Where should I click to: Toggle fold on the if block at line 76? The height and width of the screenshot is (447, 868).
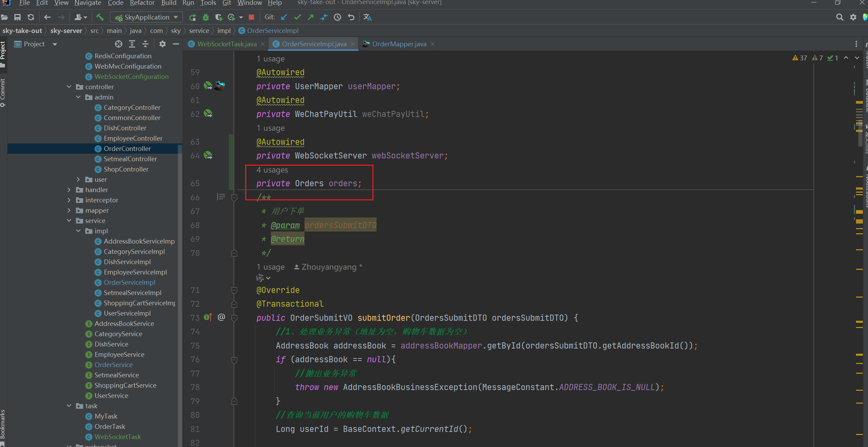click(234, 360)
